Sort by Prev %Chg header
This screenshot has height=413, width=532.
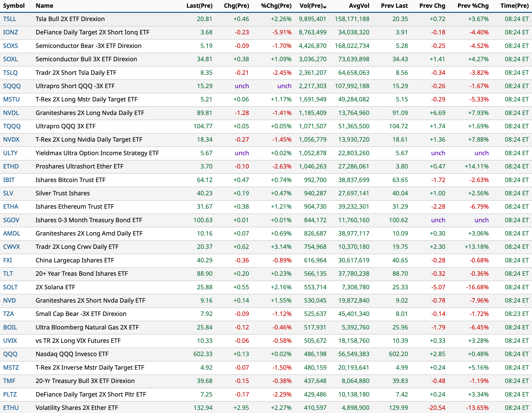tap(473, 6)
